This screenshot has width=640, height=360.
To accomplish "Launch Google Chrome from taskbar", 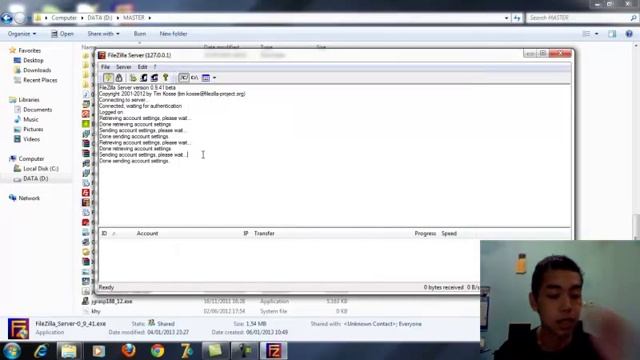I will tap(158, 351).
